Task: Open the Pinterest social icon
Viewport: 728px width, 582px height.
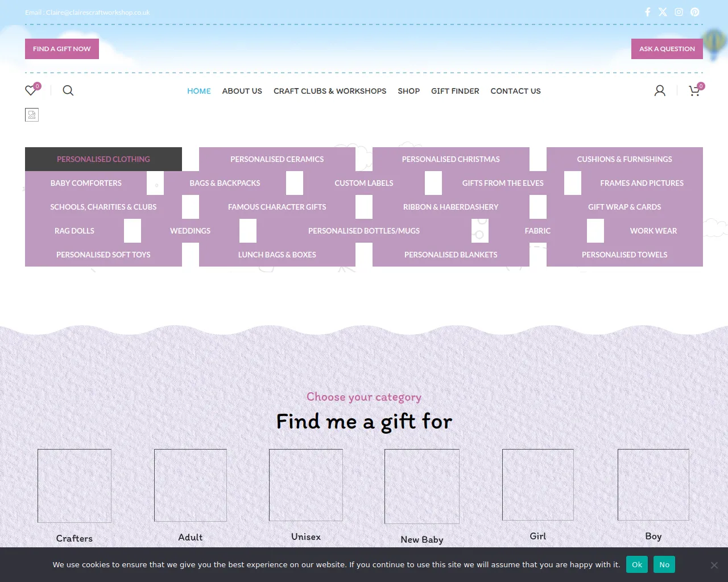Action: [x=695, y=12]
